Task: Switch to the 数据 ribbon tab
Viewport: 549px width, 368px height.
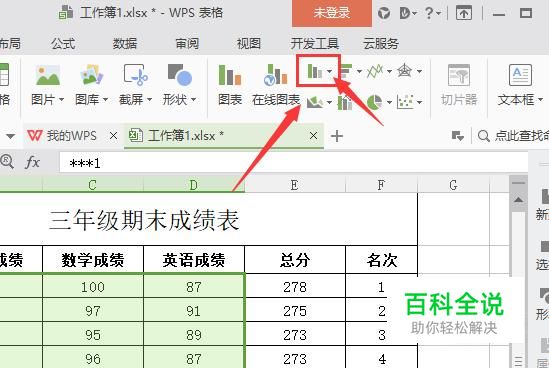Action: pos(125,44)
